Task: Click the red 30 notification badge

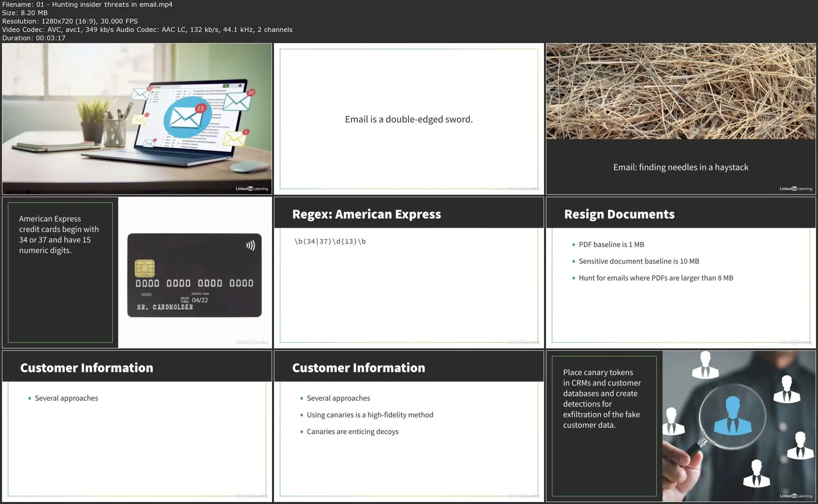Action: click(251, 93)
